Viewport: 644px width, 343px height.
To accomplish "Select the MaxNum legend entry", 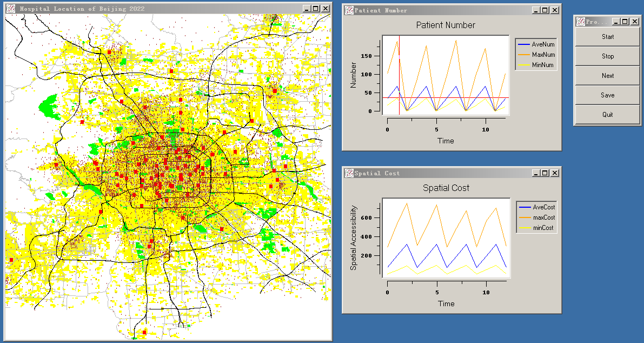I will click(x=543, y=55).
